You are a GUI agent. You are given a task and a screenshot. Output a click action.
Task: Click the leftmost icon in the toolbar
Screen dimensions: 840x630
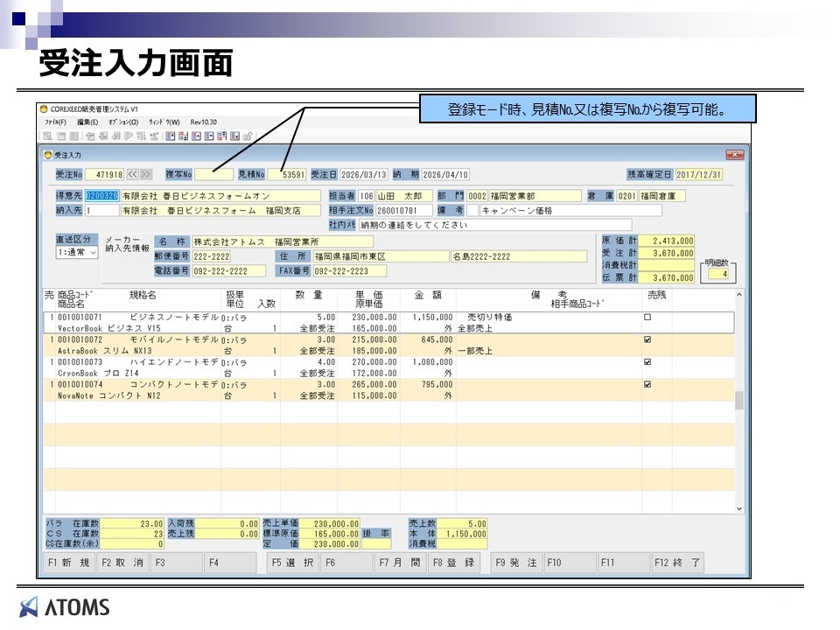(47, 136)
